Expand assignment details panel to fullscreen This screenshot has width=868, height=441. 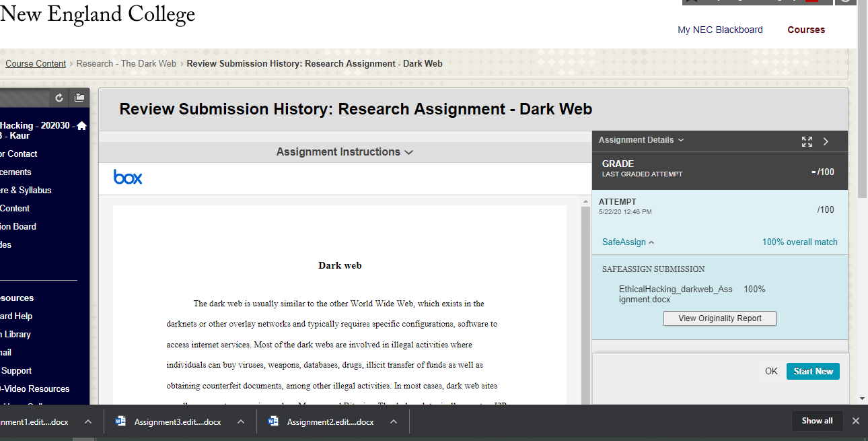807,141
